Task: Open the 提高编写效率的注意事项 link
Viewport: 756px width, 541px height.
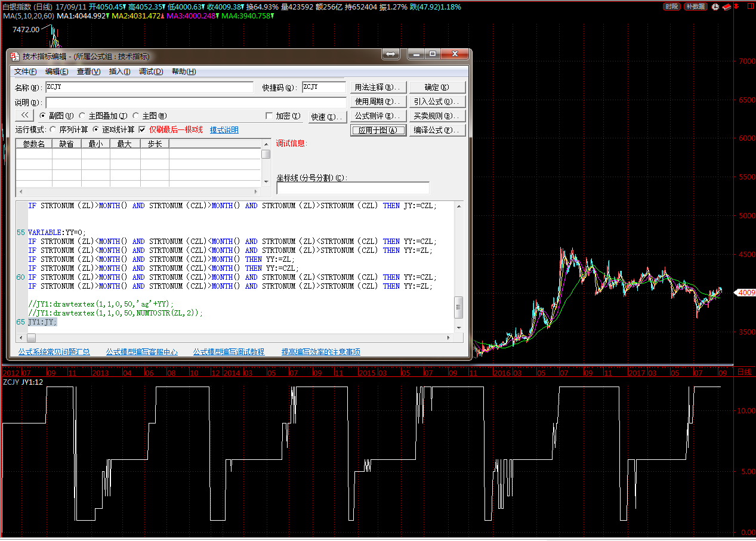Action: (x=321, y=352)
